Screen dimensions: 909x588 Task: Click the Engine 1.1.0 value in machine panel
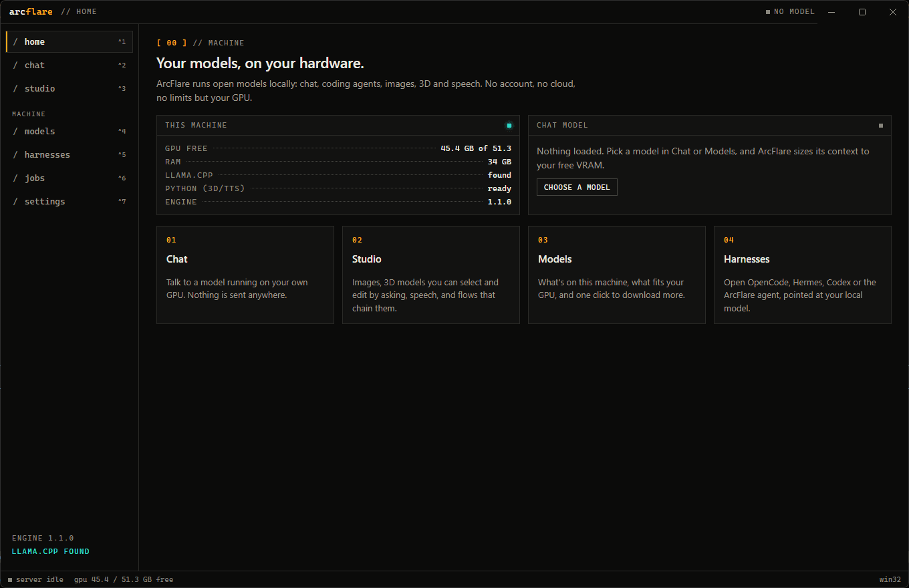tap(499, 202)
